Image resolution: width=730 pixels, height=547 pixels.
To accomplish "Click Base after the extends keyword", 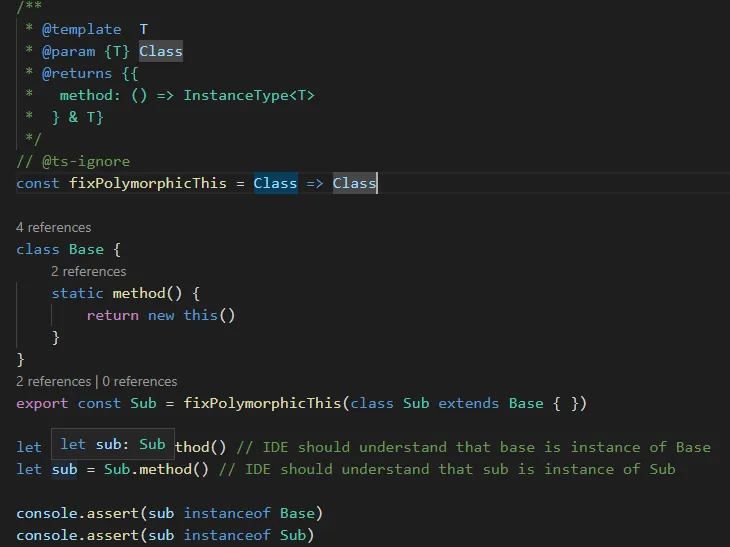I will pos(526,403).
